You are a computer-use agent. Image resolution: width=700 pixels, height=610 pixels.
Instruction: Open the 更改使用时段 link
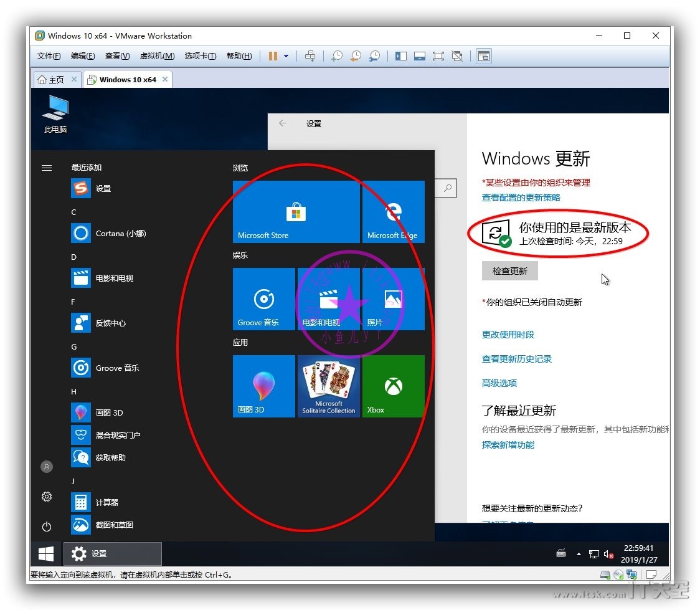click(x=508, y=335)
